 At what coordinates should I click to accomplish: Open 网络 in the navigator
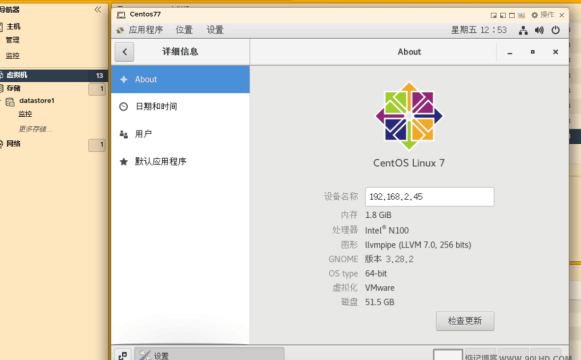coord(13,144)
